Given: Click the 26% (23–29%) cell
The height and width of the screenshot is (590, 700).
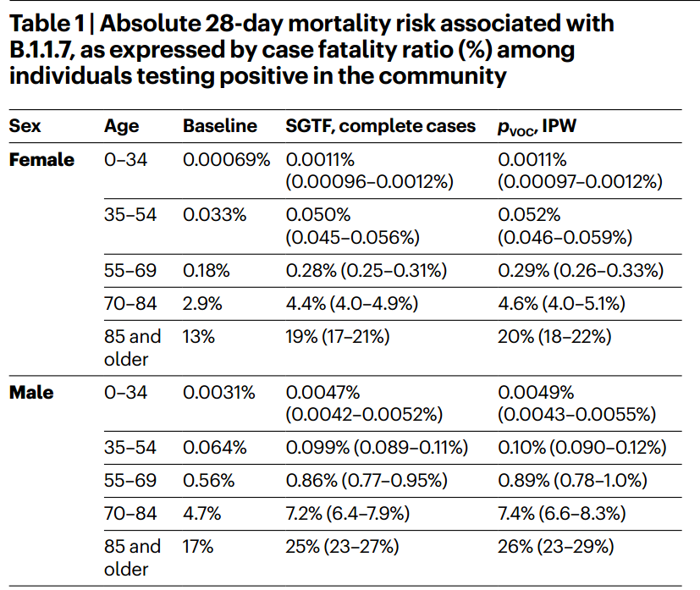Looking at the screenshot, I should click(554, 547).
